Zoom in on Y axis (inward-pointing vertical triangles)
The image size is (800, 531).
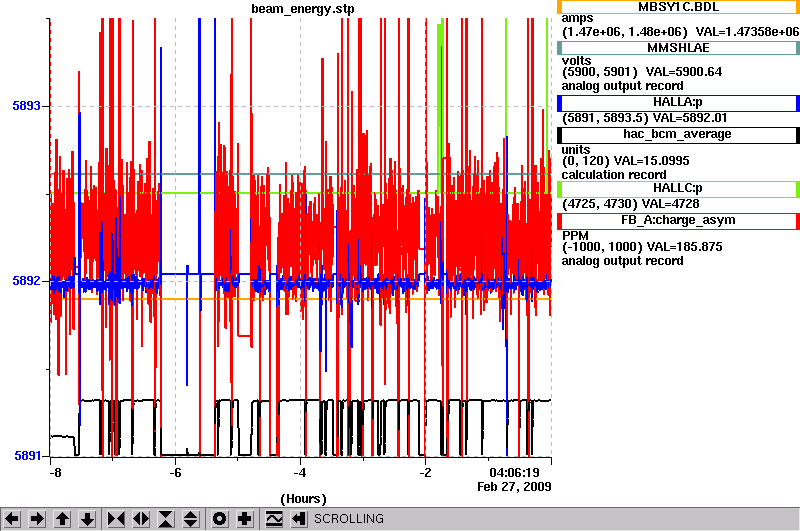tap(166, 519)
